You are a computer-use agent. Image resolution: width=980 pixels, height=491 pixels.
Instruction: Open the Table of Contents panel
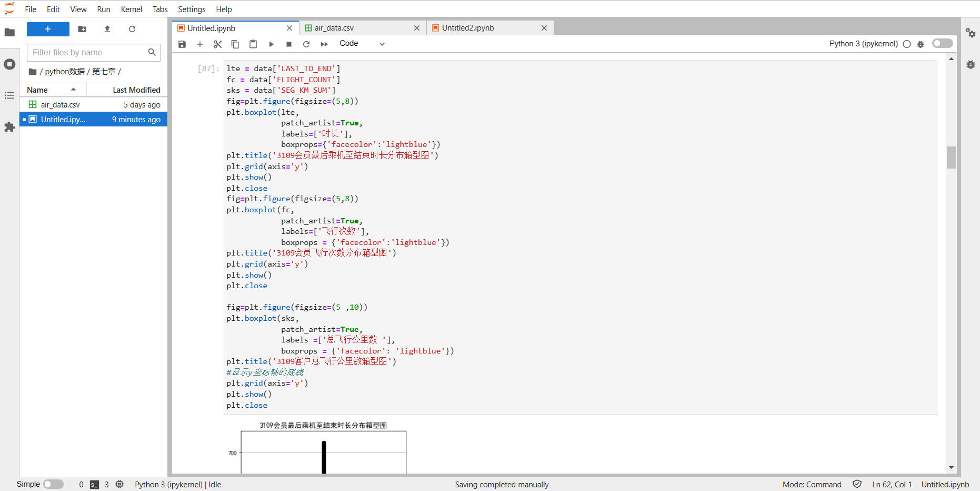(9, 95)
